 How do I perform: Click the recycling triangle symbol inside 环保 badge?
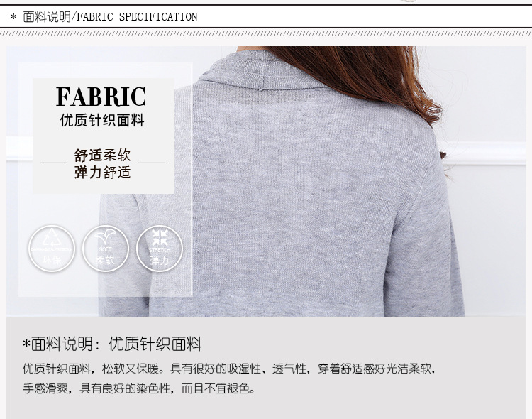pyautogui.click(x=52, y=237)
